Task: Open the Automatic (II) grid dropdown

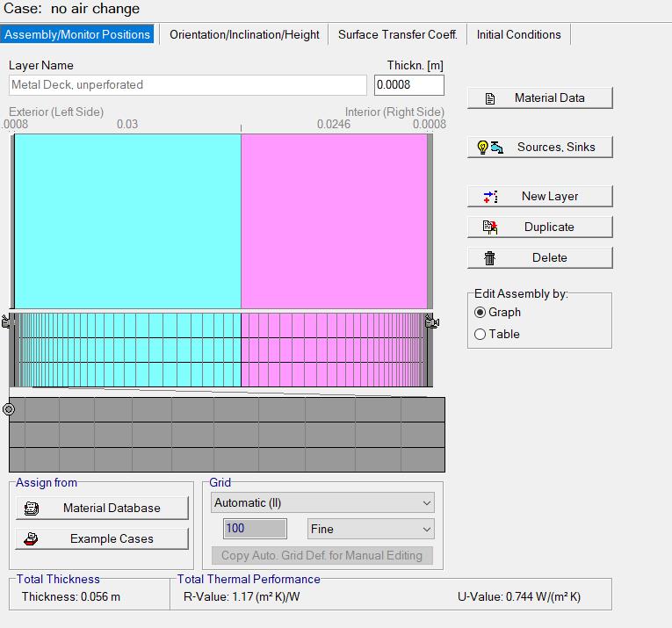Action: (322, 503)
